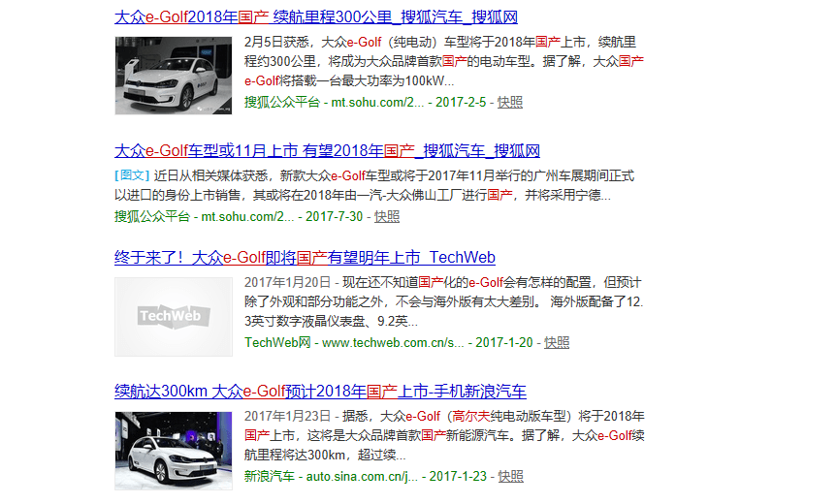Click the [图文] tag in the second result
The height and width of the screenshot is (504, 837).
[132, 175]
